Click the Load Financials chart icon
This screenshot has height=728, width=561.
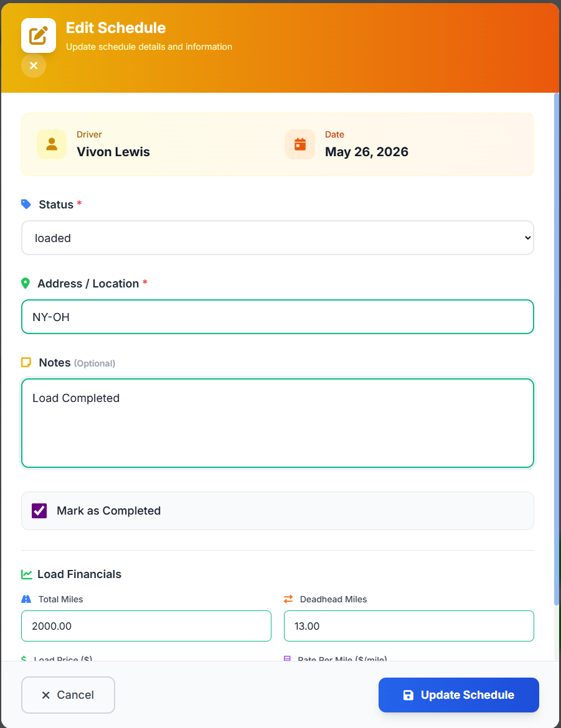click(27, 574)
